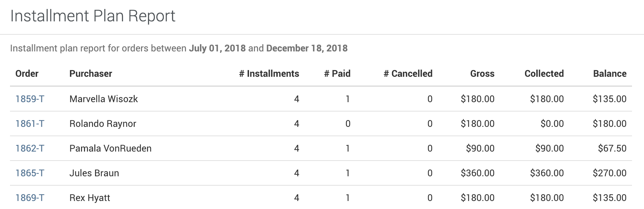Sort by the # Installments column header
Viewport: 644px width, 209px height.
[x=269, y=73]
